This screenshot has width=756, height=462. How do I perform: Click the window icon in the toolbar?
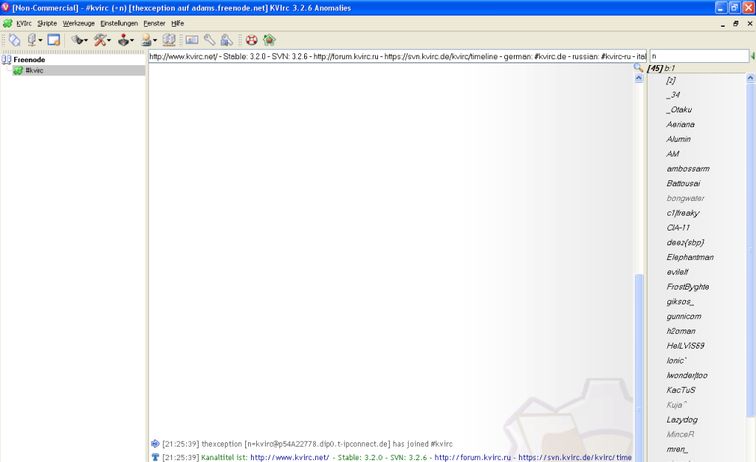pos(55,40)
